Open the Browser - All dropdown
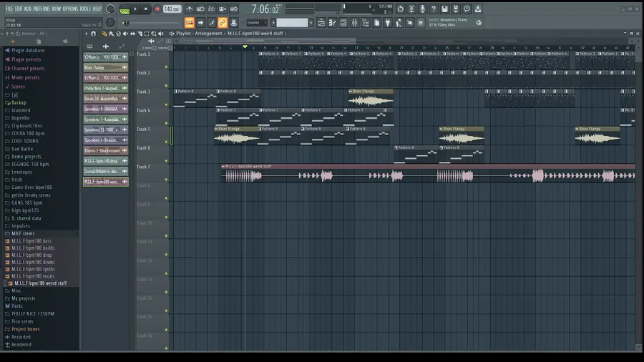This screenshot has height=362, width=644. point(34,34)
